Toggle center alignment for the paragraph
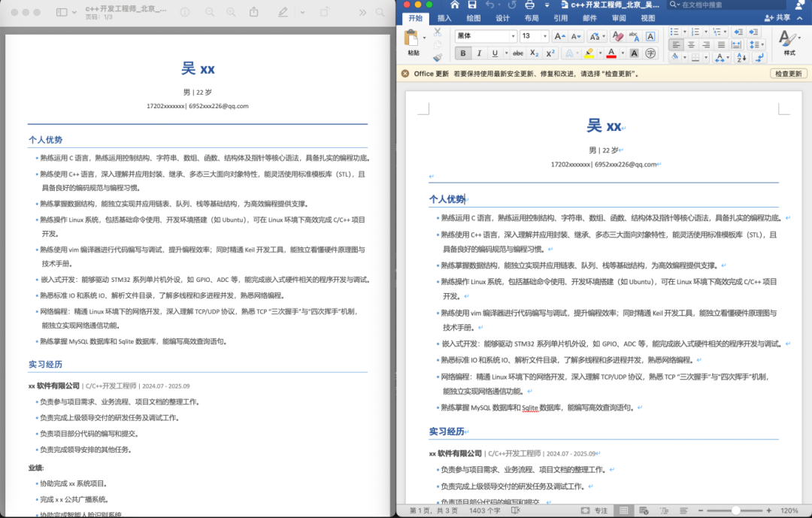812x518 pixels. click(691, 45)
